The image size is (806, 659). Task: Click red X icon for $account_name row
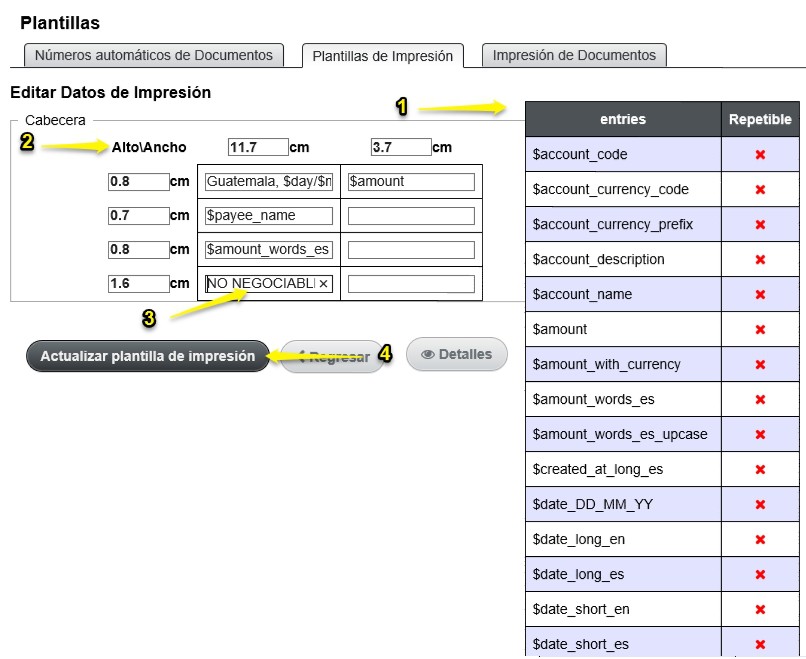tap(760, 295)
